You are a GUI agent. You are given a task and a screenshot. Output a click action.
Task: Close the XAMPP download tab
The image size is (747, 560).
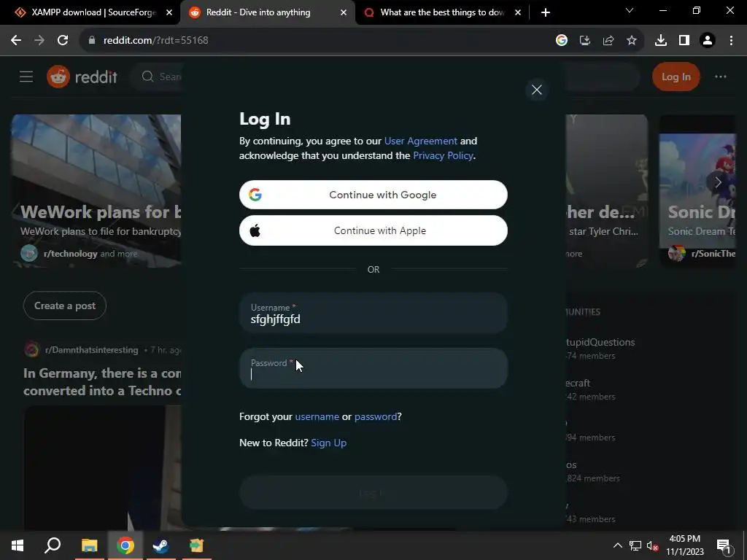tap(169, 13)
